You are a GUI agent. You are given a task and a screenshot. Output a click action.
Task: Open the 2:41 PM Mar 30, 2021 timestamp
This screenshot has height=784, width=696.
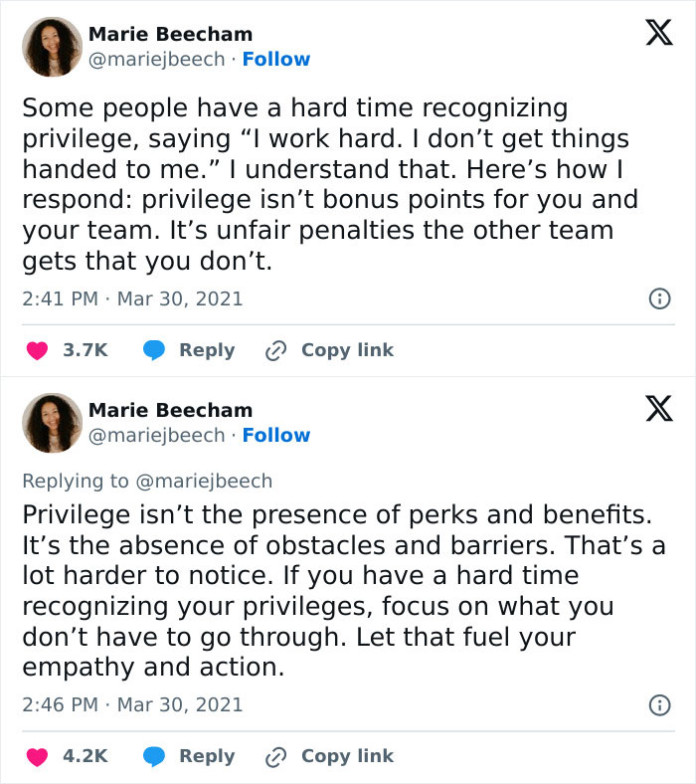(x=132, y=298)
